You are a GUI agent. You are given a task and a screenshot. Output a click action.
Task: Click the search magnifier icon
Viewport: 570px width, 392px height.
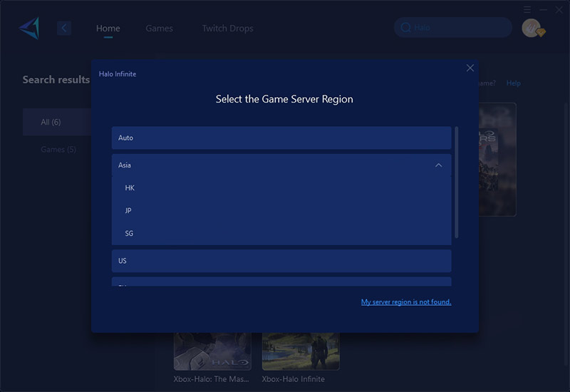[405, 28]
